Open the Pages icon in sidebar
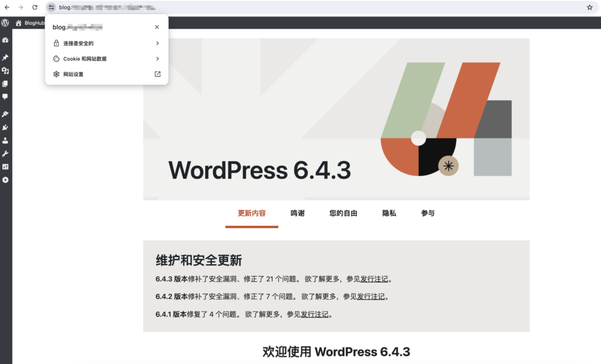The height and width of the screenshot is (364, 601). [x=5, y=84]
